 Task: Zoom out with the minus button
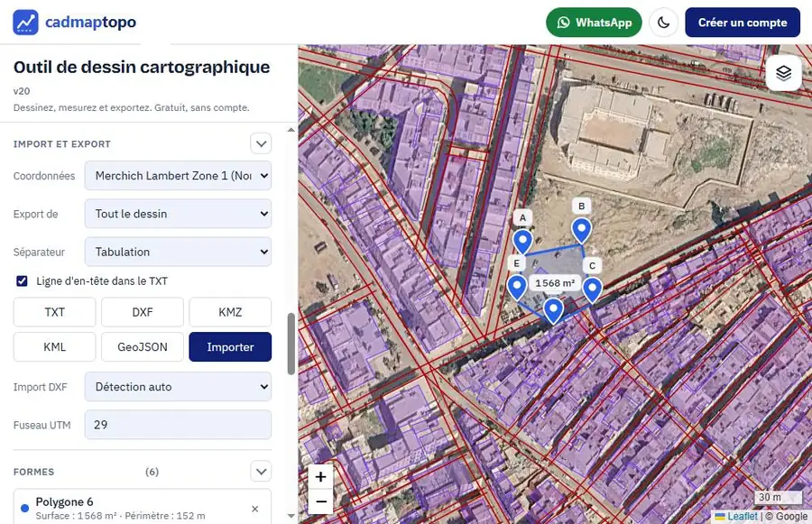[320, 501]
